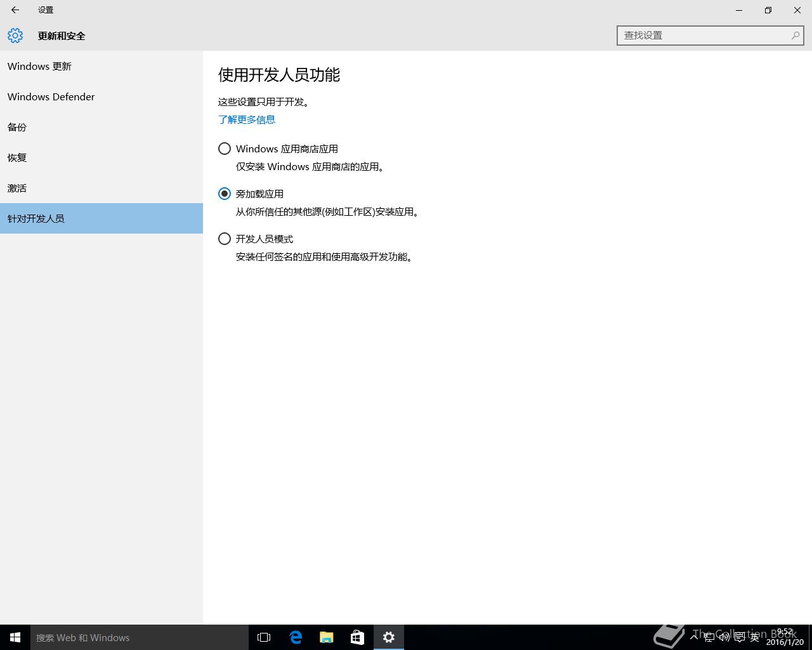The image size is (812, 650).
Task: Minimize the Settings window
Action: (x=739, y=10)
